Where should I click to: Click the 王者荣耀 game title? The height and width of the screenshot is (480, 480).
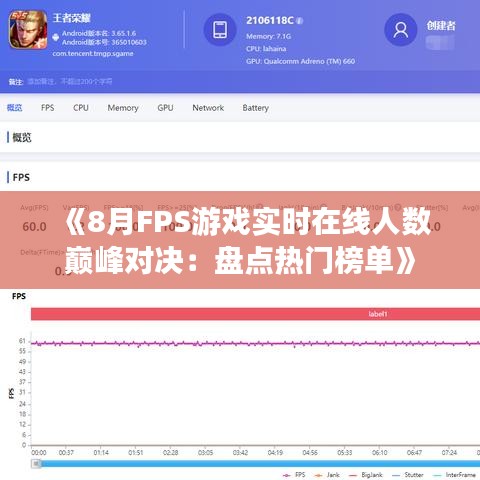pos(72,18)
